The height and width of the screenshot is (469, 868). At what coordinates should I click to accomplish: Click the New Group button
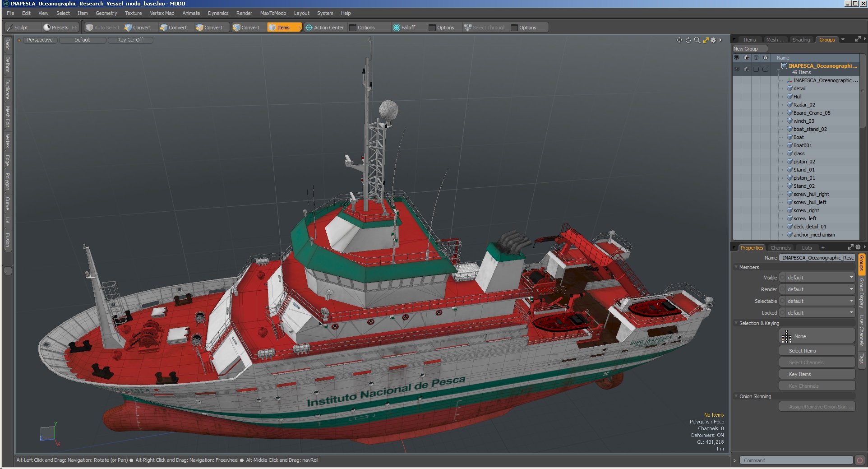point(750,49)
